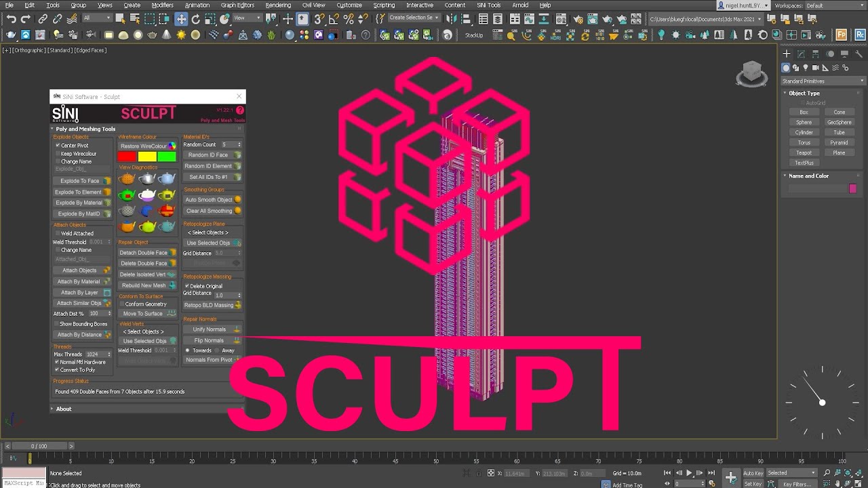Toggle the Angle Snap icon
The image size is (868, 488).
click(334, 19)
